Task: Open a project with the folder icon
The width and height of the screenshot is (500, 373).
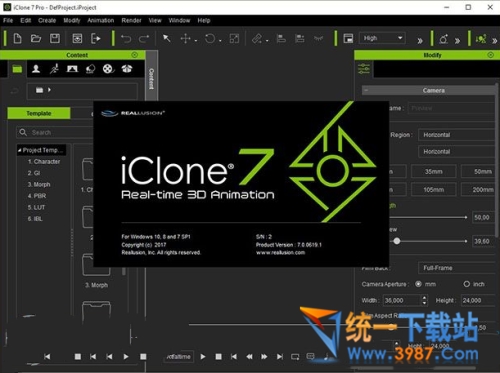Action: pos(36,39)
